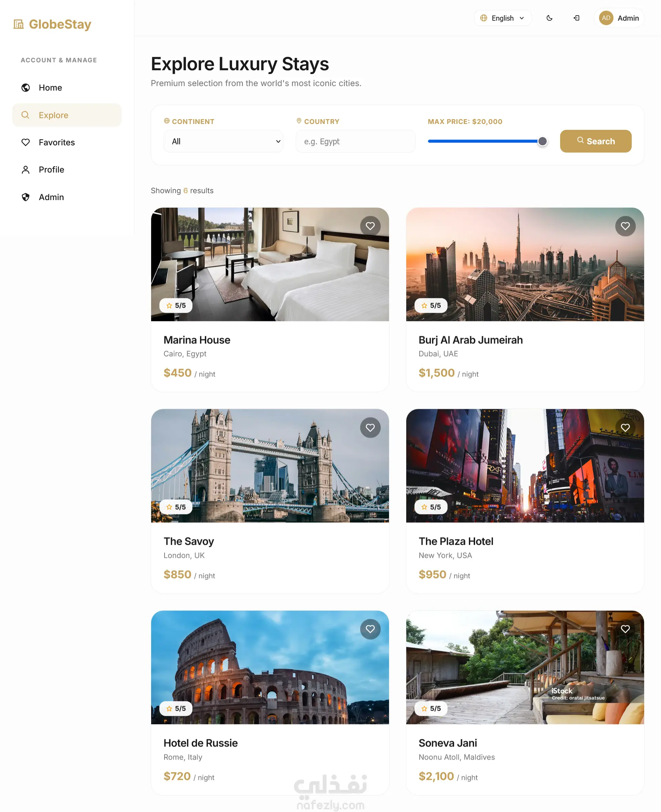Click the star icon on Soneva Jani rating
This screenshot has height=812, width=661.
click(x=424, y=708)
